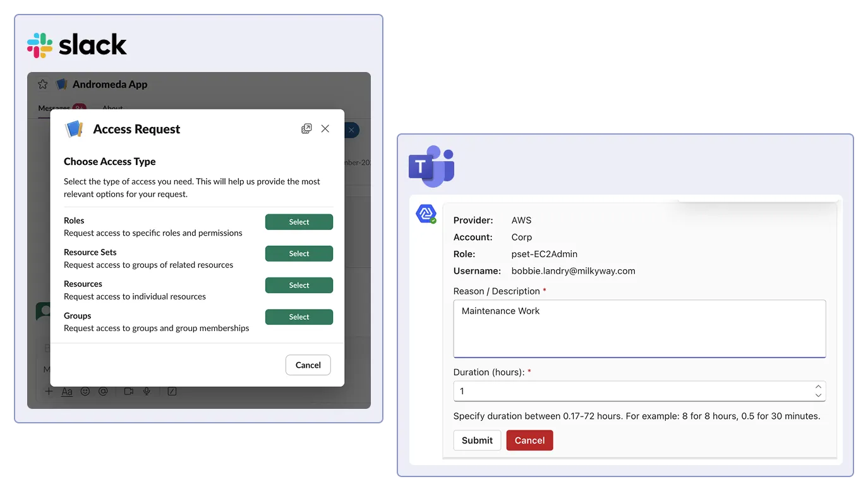Select Groups access type

click(299, 317)
